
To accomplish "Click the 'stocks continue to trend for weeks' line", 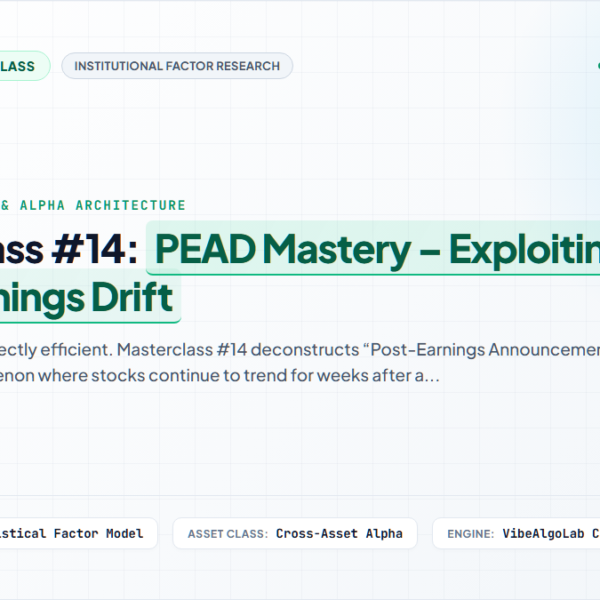I will [x=220, y=375].
